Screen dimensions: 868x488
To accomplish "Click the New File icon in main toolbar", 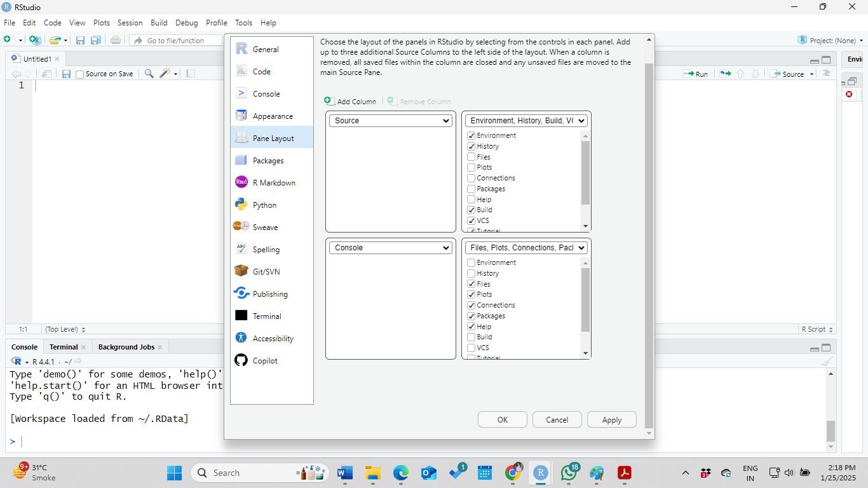I will [x=8, y=40].
